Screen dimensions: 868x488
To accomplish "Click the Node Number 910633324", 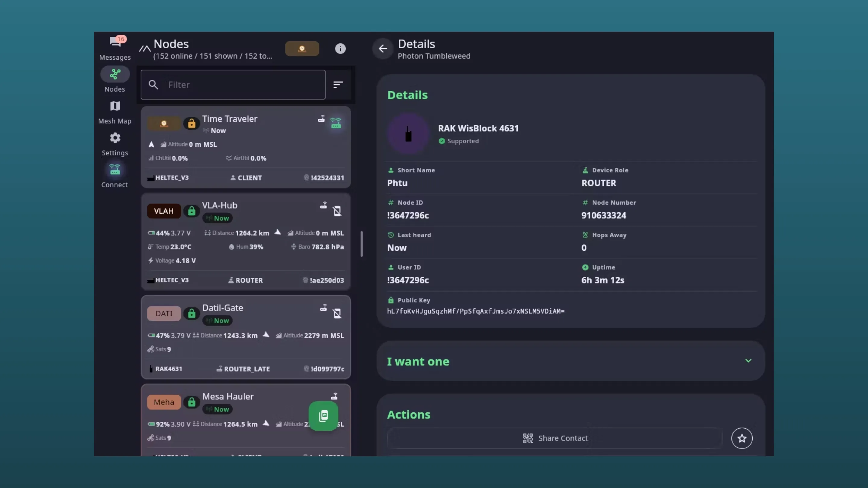I will click(603, 216).
